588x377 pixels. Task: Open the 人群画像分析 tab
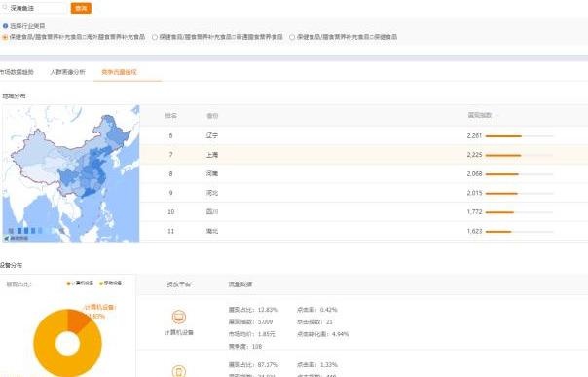point(68,72)
